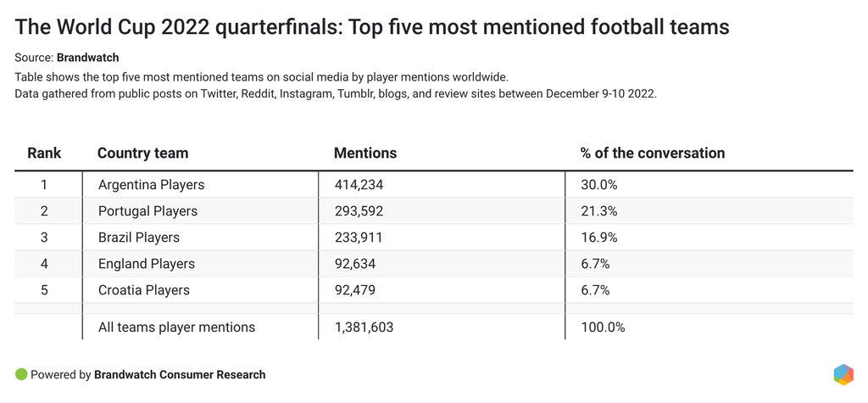Click the 1,381,603 total mentions value
The image size is (868, 403).
pos(364,327)
